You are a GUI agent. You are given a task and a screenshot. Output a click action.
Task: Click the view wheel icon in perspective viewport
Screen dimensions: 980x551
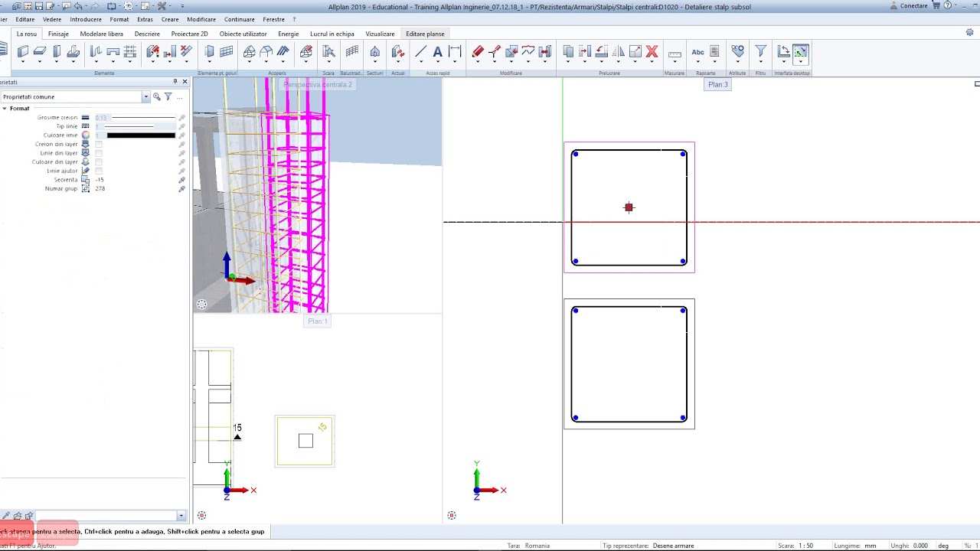(201, 305)
